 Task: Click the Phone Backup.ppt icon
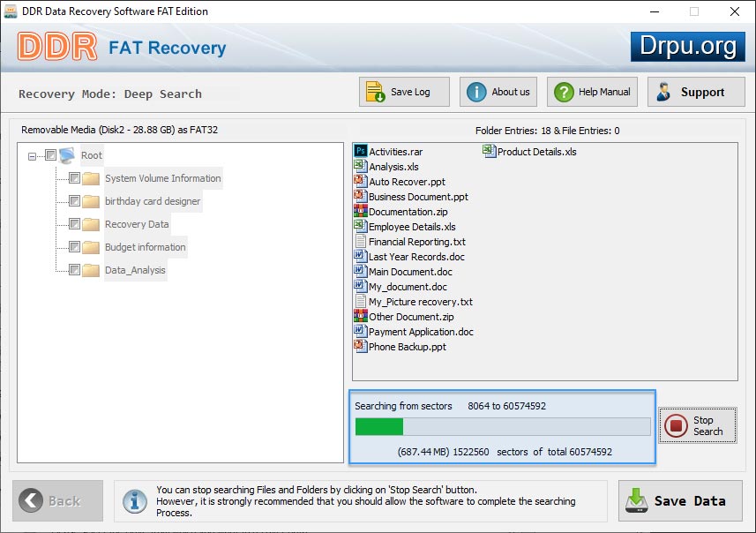pos(360,346)
